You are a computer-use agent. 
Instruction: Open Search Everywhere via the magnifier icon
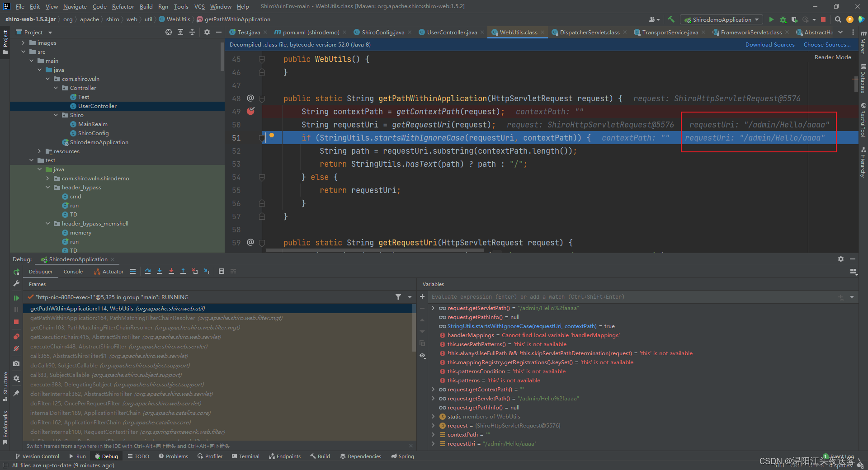click(x=838, y=19)
